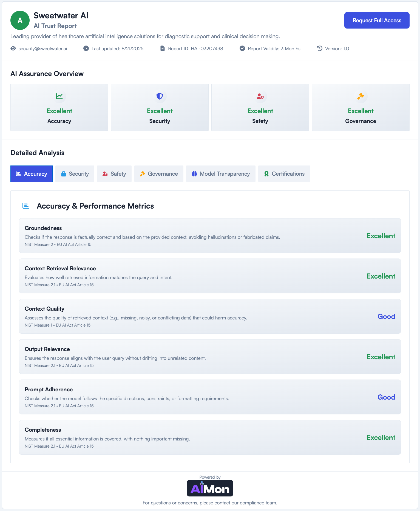Click the Good rating for Context Quality
This screenshot has height=511, width=420.
[387, 316]
